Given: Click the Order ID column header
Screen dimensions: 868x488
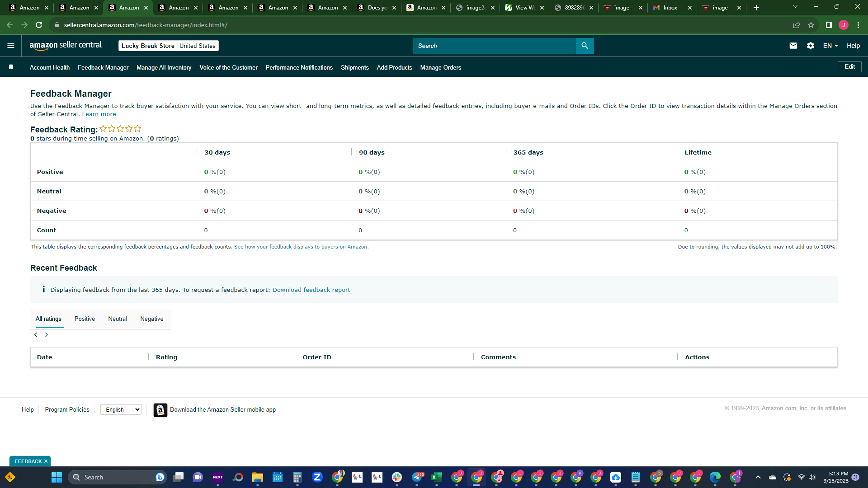Looking at the screenshot, I should [317, 357].
